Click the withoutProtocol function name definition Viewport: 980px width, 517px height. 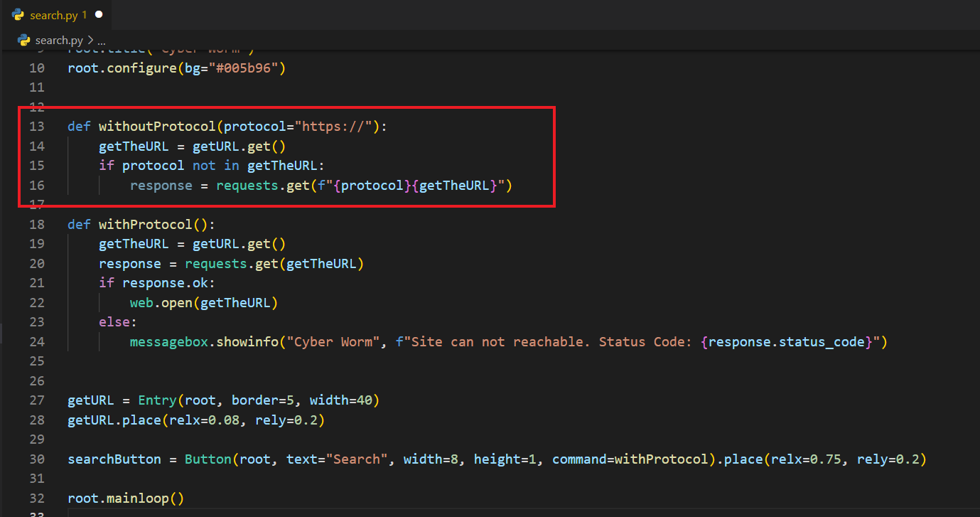156,127
